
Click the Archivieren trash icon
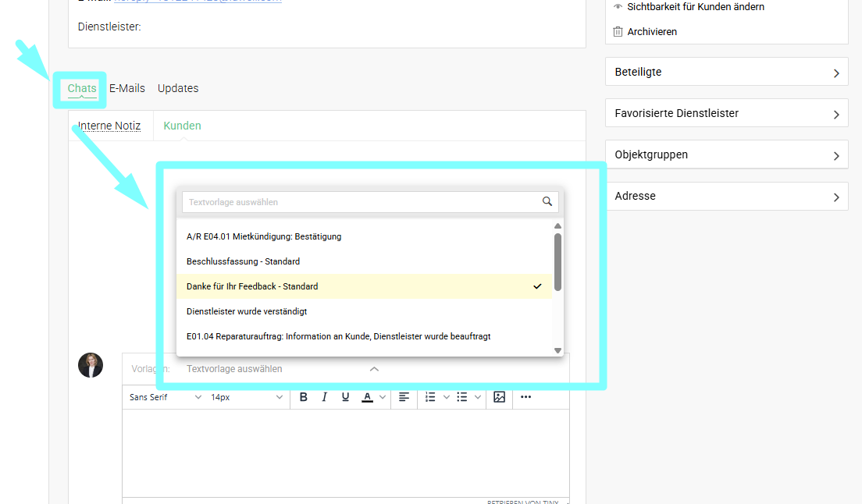[618, 32]
